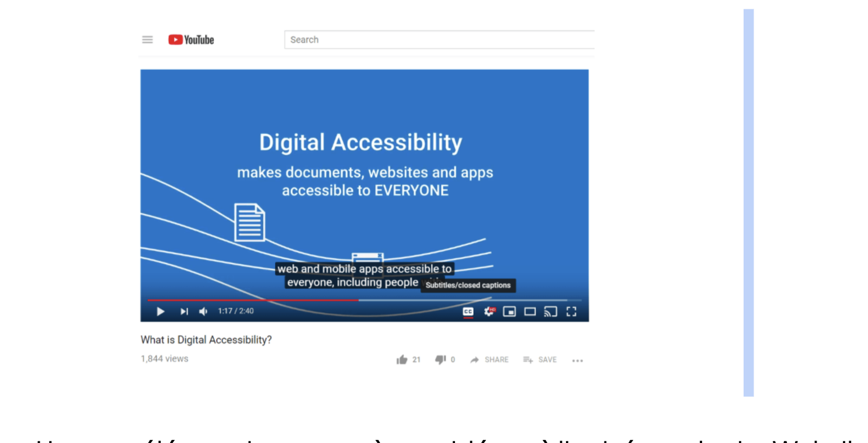
Task: Toggle subtitles/closed captions button
Action: click(x=468, y=312)
